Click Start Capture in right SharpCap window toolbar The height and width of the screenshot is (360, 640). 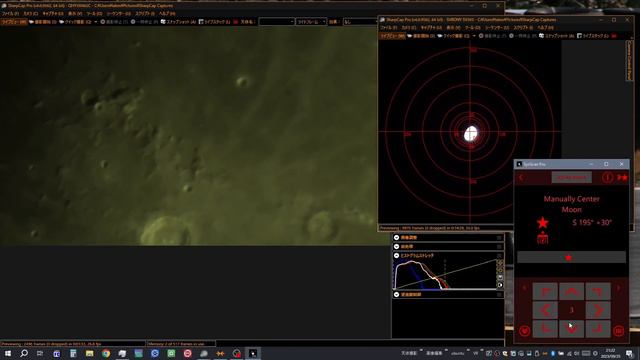click(422, 36)
